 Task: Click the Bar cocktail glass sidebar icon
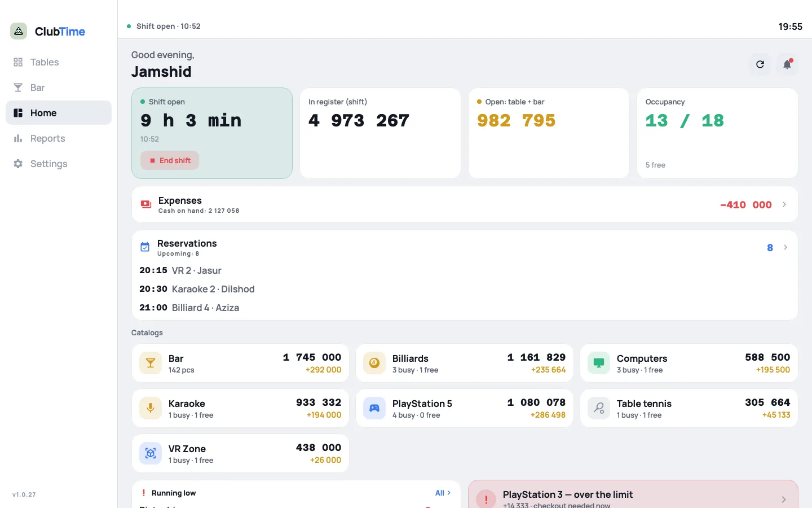click(18, 87)
